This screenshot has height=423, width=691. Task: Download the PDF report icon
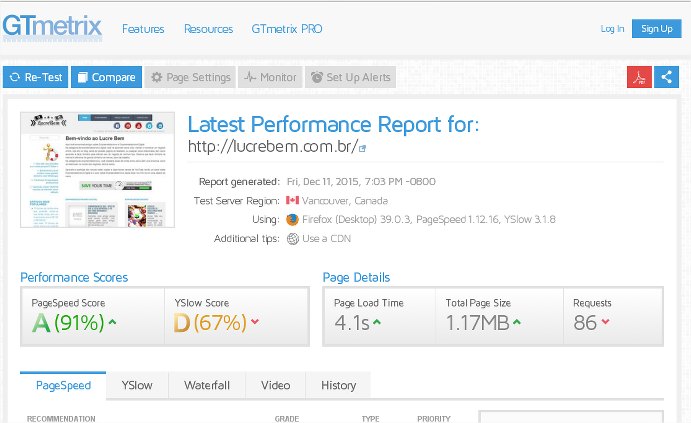pos(639,77)
